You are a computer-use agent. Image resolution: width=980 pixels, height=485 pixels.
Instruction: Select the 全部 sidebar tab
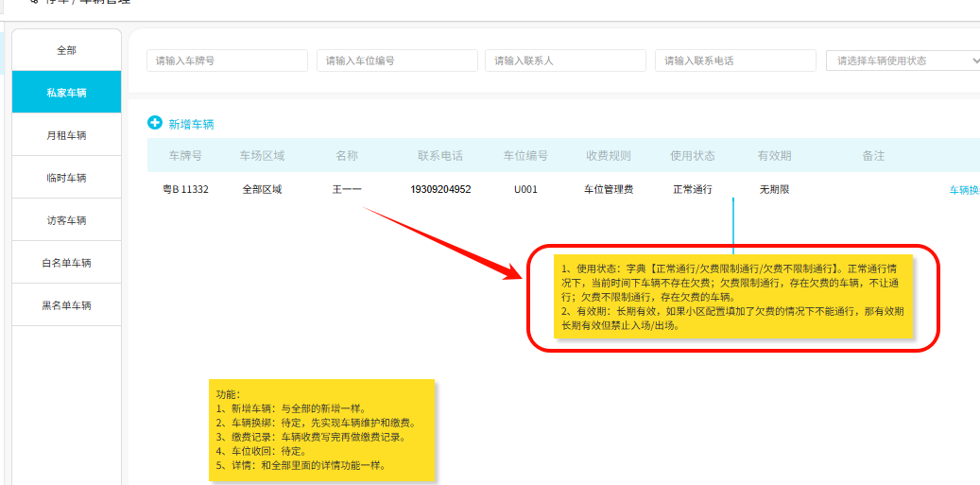pos(66,50)
